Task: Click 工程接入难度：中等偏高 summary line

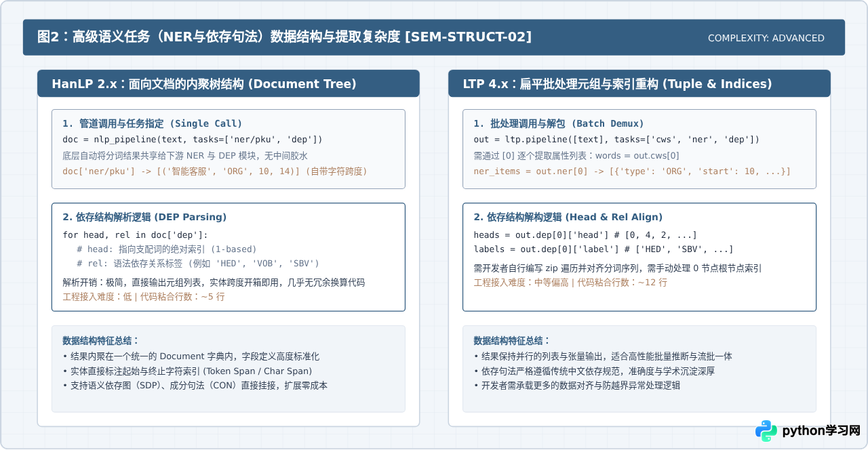Action: click(570, 282)
